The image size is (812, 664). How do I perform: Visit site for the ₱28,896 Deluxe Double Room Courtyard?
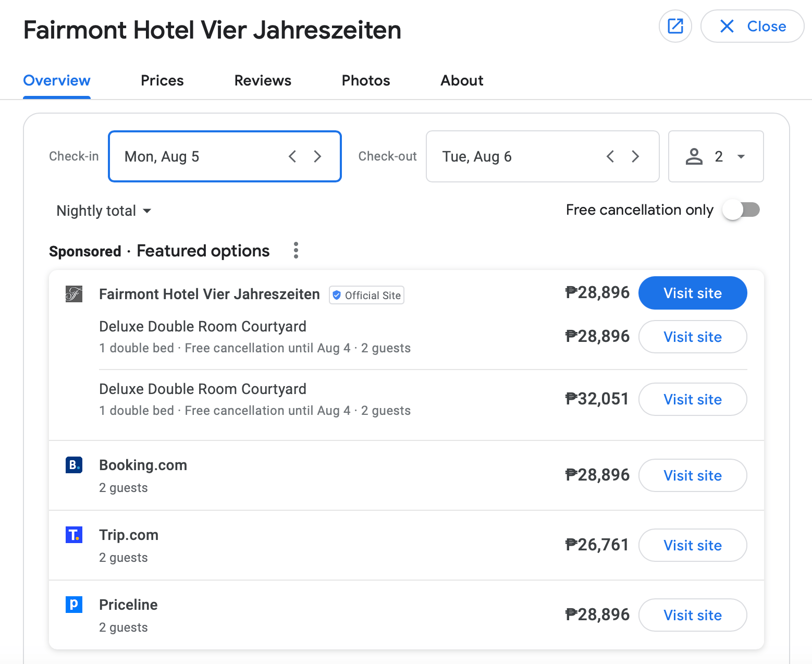[693, 337]
